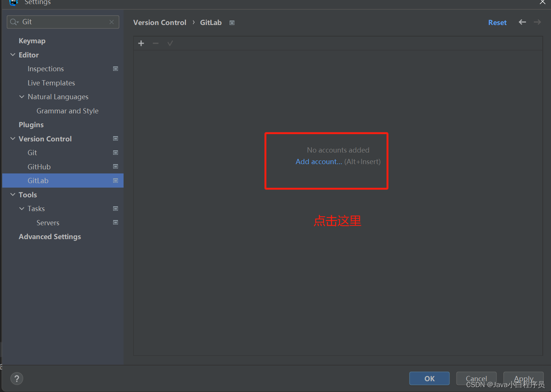Click the Natural Languages label
Viewport: 551px width, 392px height.
pos(58,97)
